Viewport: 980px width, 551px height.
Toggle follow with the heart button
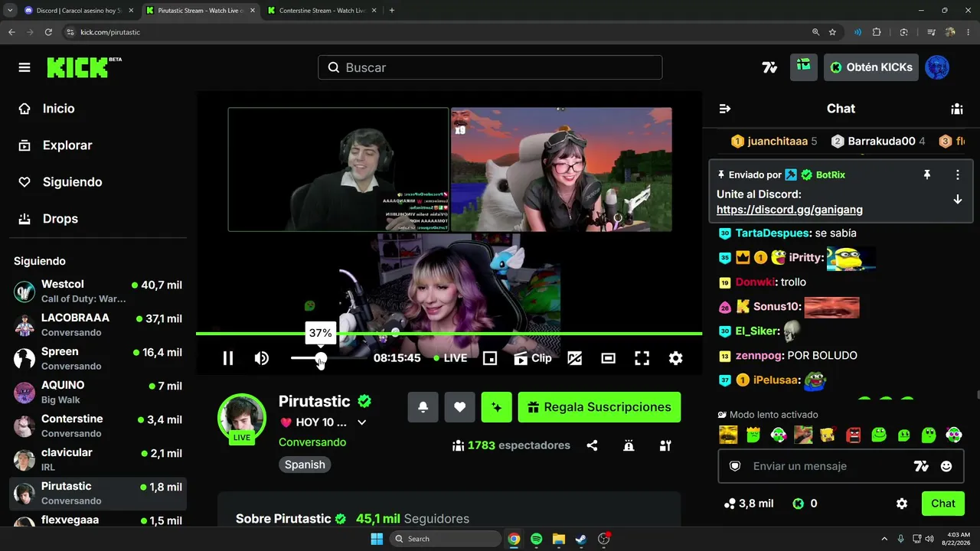click(459, 407)
